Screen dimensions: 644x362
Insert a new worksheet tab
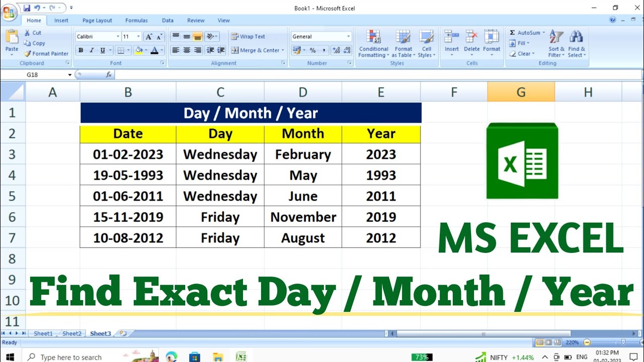123,333
